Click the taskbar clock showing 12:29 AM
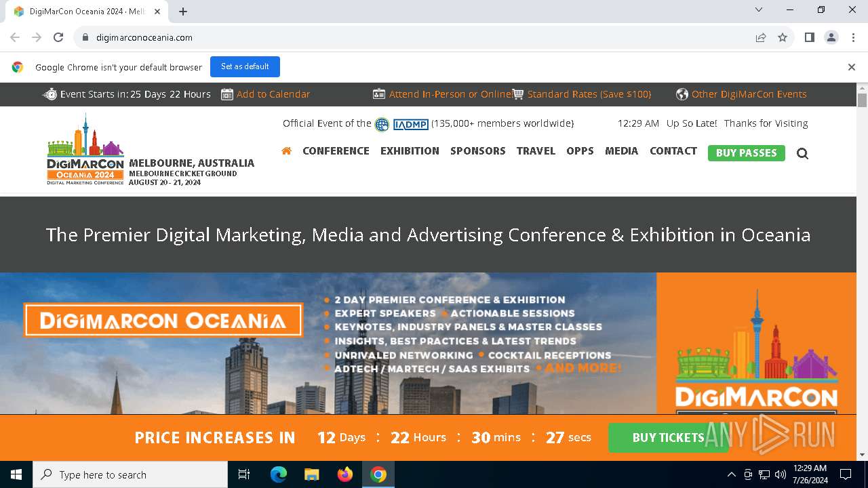868x488 pixels. coord(810,474)
